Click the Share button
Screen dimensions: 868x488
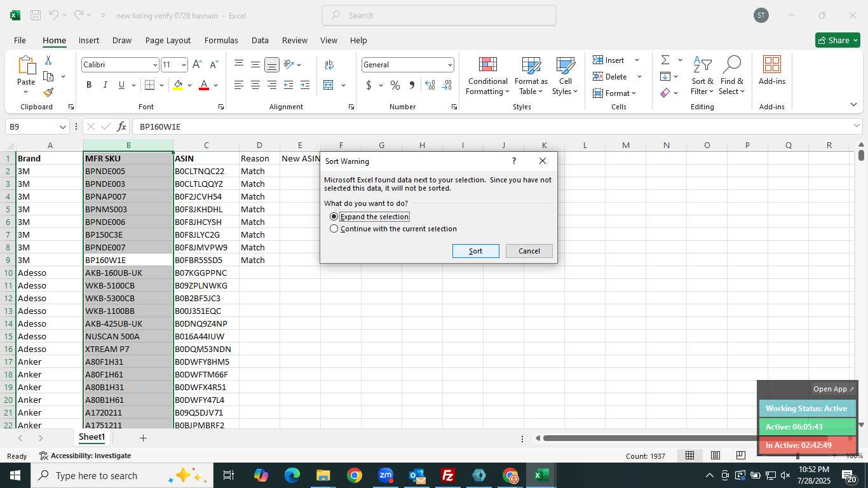837,40
